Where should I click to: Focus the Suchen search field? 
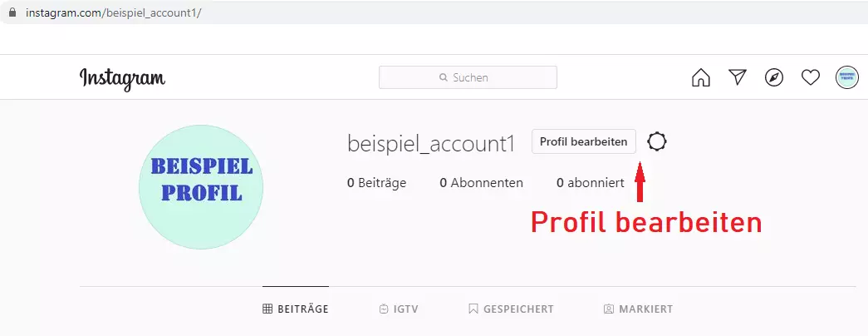click(468, 77)
